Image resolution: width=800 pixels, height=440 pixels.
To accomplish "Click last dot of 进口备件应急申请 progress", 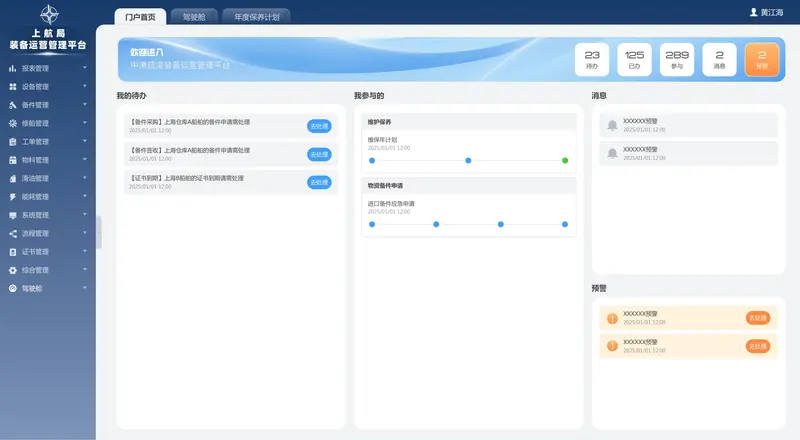I will 565,224.
